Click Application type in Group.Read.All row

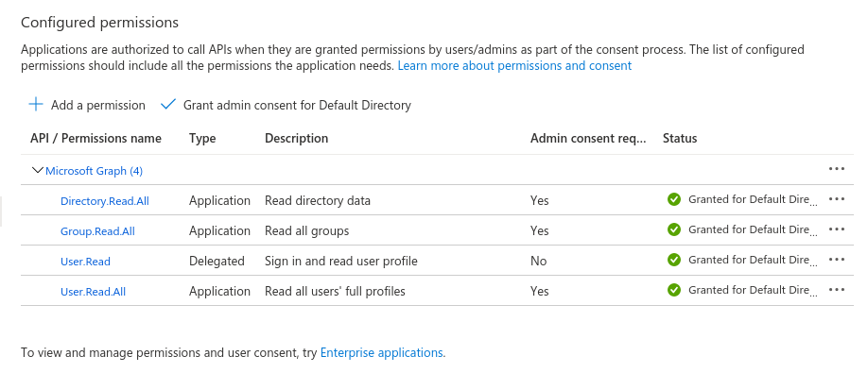coord(219,230)
